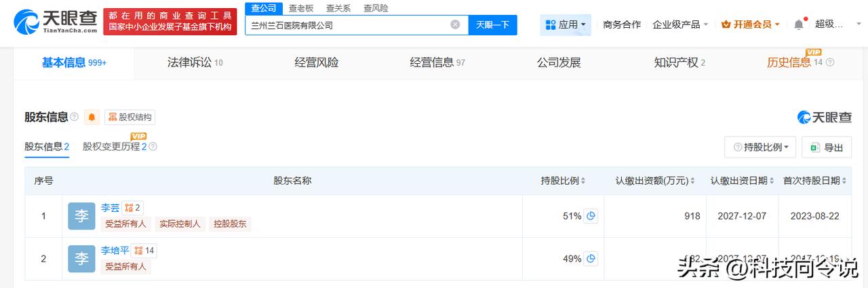Image resolution: width=868 pixels, height=288 pixels.
Task: Click 导出 export button
Action: [827, 147]
